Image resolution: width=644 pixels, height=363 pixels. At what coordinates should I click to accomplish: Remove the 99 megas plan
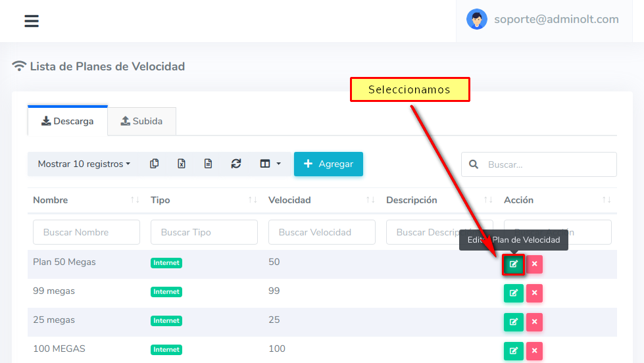(x=534, y=293)
